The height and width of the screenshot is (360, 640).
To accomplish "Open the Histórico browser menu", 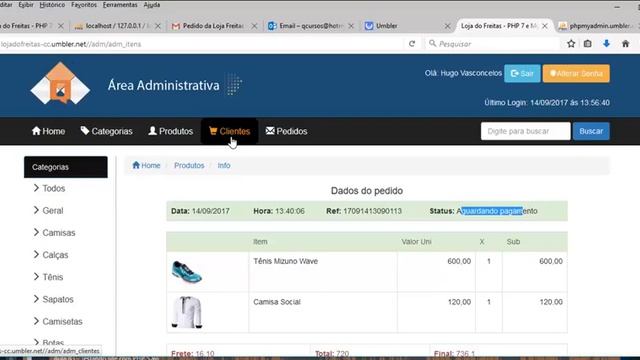I will point(52,5).
